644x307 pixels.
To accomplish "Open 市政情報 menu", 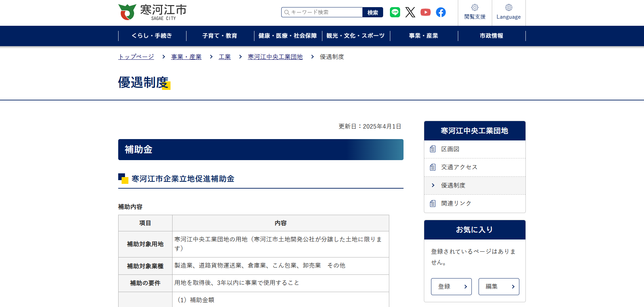I will tap(492, 36).
